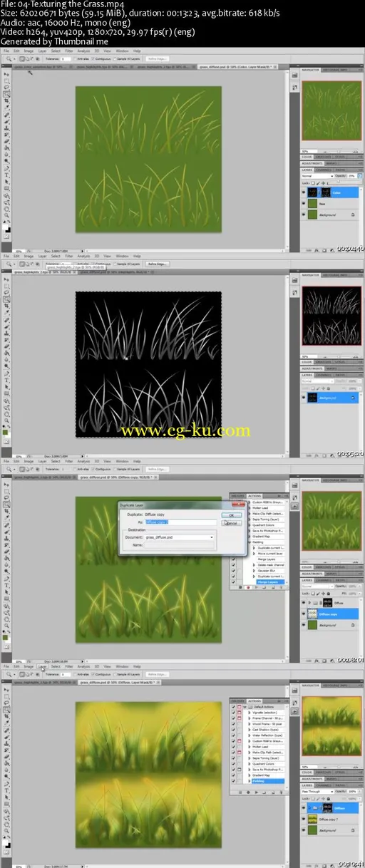This screenshot has height=868, width=365.
Task: Hide Background layer in the 00:02:40 frame
Action: point(304,215)
